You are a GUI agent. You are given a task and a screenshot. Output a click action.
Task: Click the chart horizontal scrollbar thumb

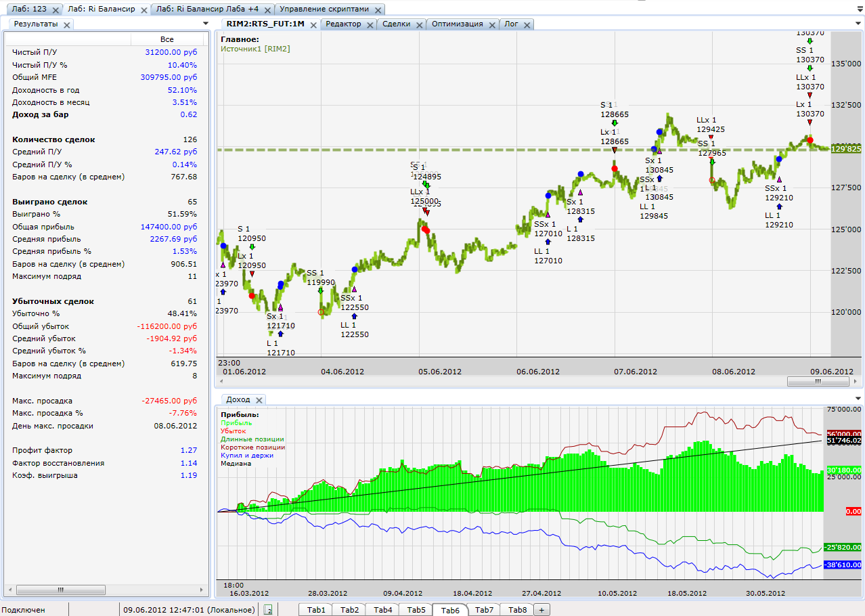[817, 381]
